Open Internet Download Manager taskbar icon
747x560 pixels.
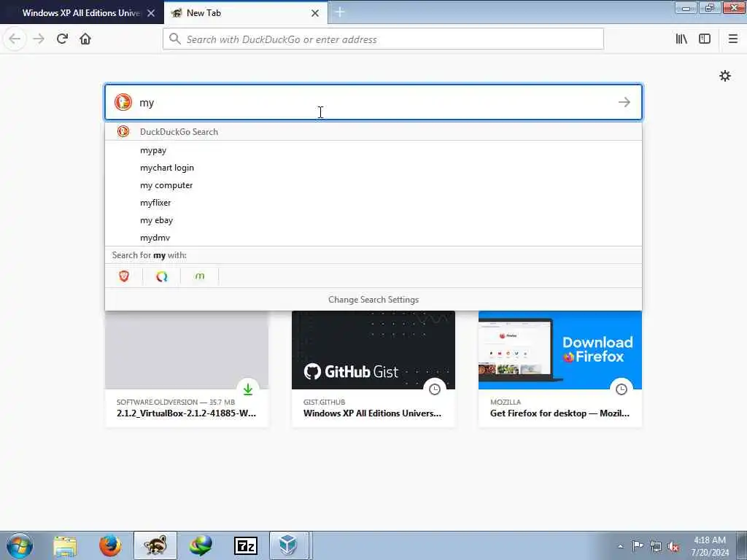click(x=200, y=545)
